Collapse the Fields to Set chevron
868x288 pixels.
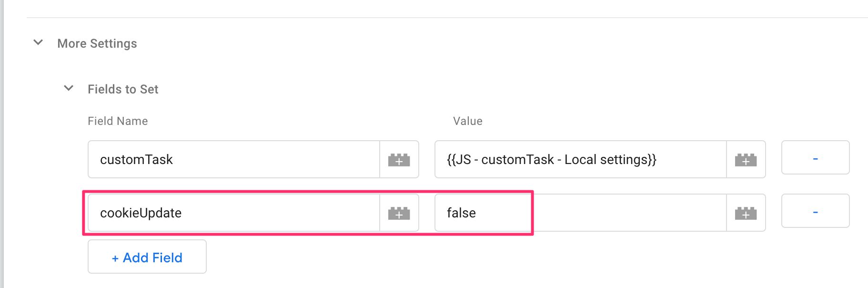(x=69, y=88)
